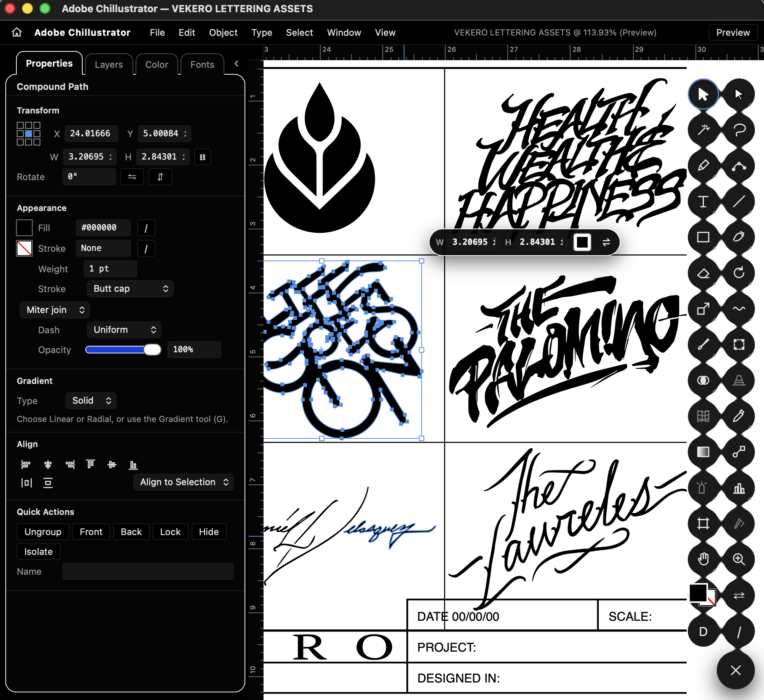Activate the Artboard tool
This screenshot has width=764, height=700.
click(x=703, y=523)
